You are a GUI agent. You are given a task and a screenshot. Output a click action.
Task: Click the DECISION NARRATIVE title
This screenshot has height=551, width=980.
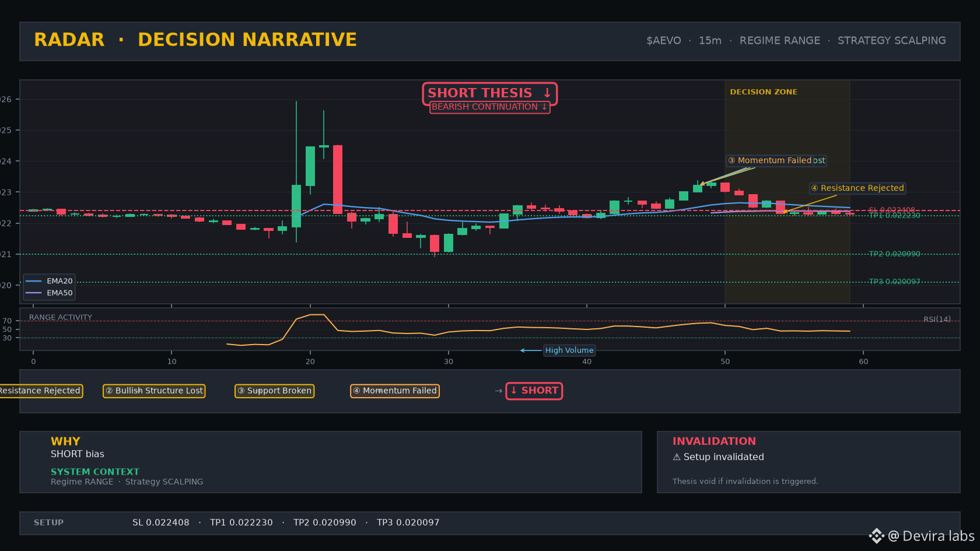point(247,40)
